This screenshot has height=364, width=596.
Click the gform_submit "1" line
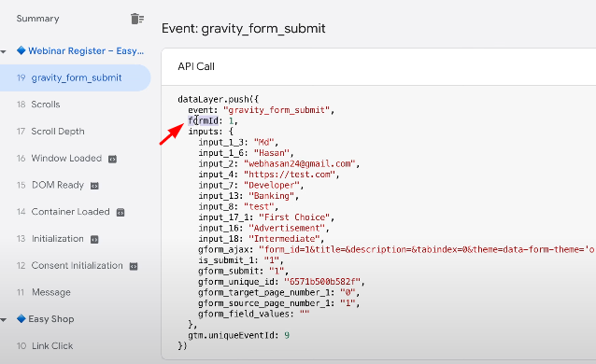[243, 271]
